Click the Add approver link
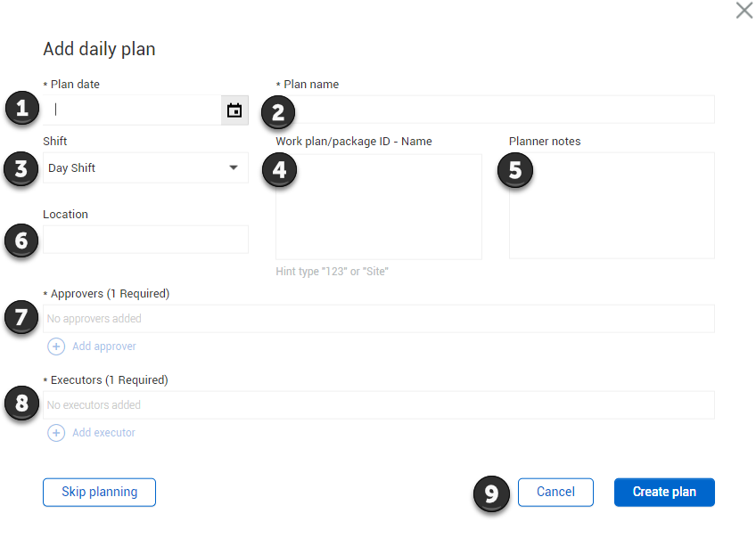The width and height of the screenshot is (756, 538). coord(104,346)
